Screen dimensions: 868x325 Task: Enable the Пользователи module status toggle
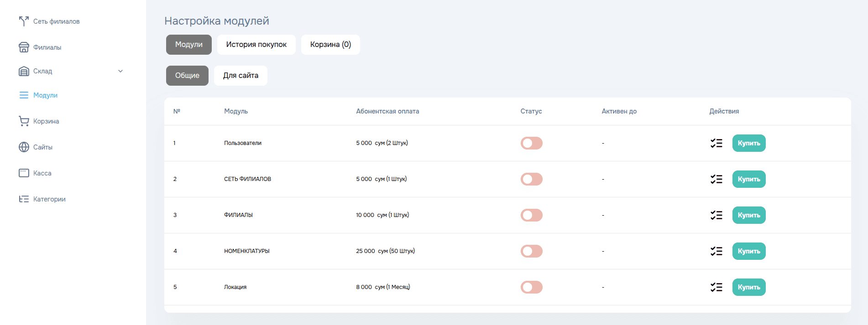(531, 143)
